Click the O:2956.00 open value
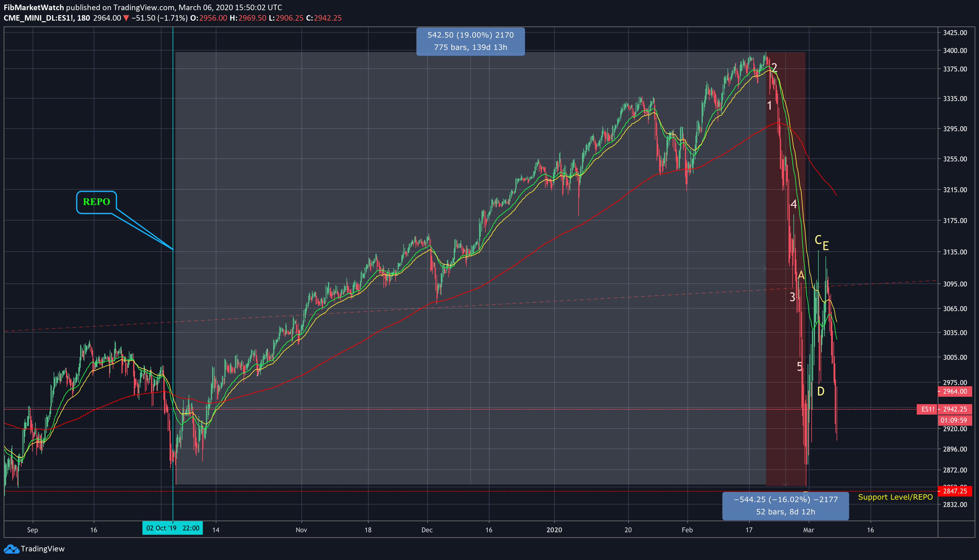Viewport: 979px width, 560px height. [209, 18]
